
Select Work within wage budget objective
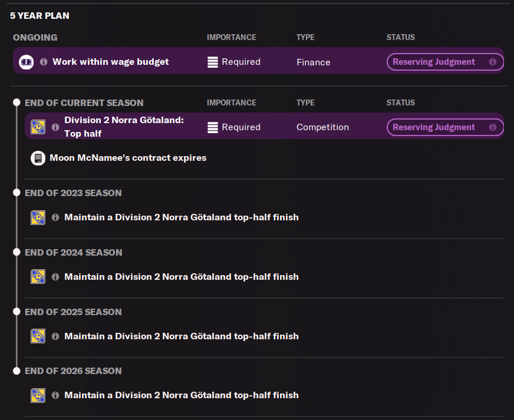[111, 62]
